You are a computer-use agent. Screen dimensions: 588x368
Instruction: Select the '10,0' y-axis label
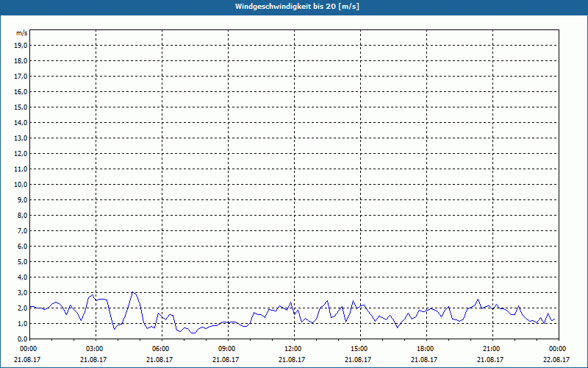coord(21,185)
